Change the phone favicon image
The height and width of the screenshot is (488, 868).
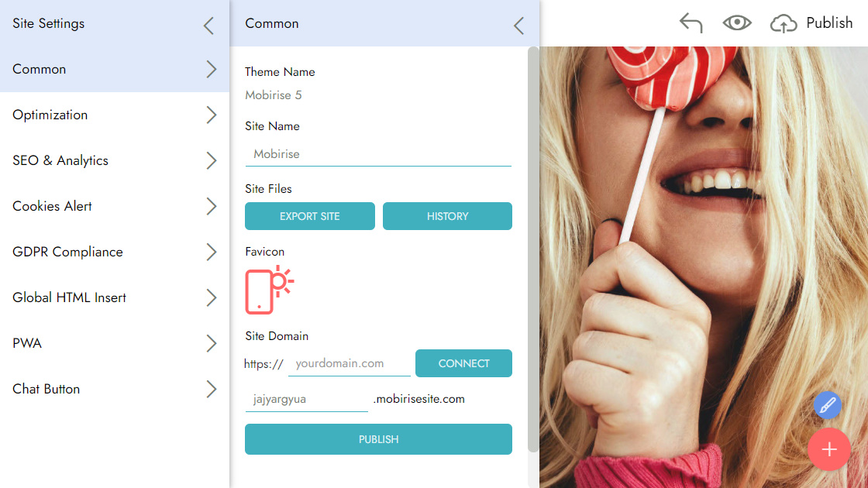(270, 290)
